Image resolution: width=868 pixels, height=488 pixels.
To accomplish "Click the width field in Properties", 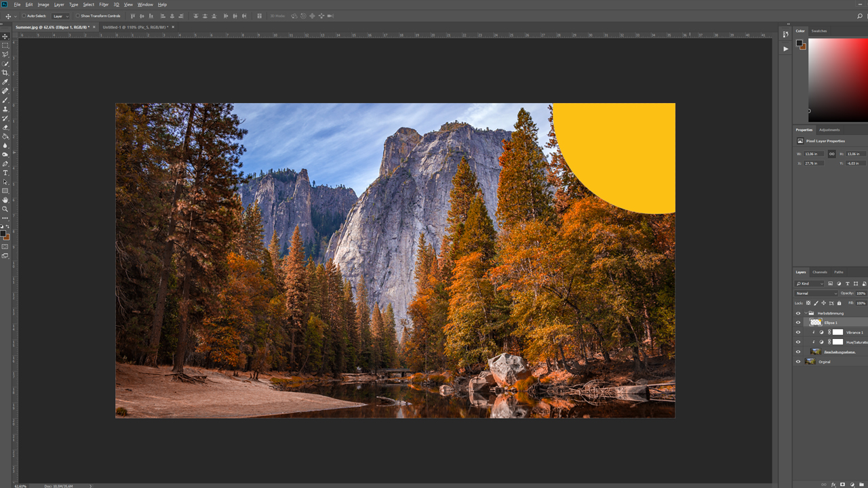I will [814, 154].
